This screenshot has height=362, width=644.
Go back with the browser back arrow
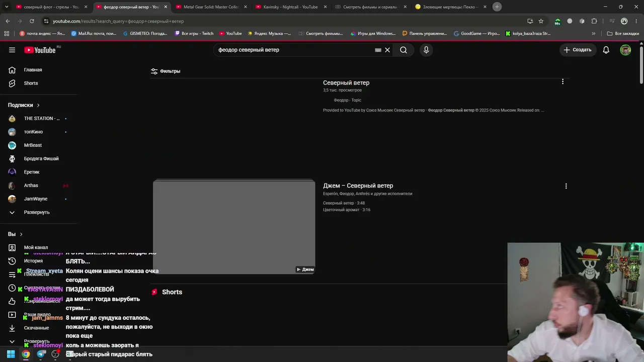pyautogui.click(x=8, y=21)
